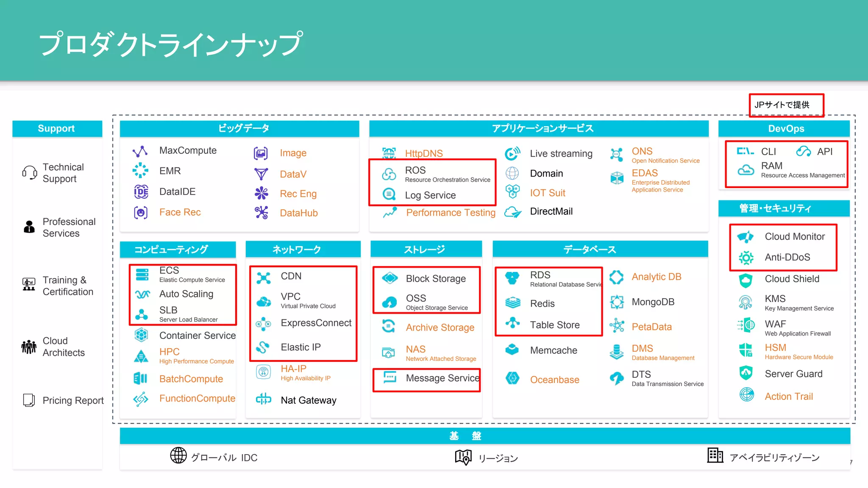Select the データベース header
This screenshot has width=868, height=488.
(600, 250)
